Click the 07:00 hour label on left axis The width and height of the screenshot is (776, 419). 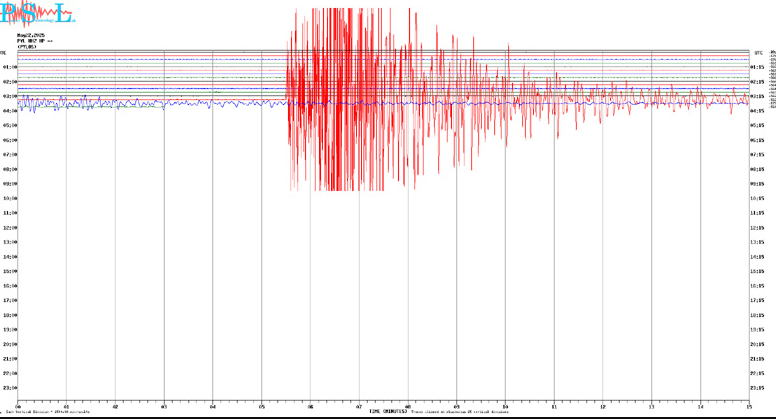click(8, 155)
